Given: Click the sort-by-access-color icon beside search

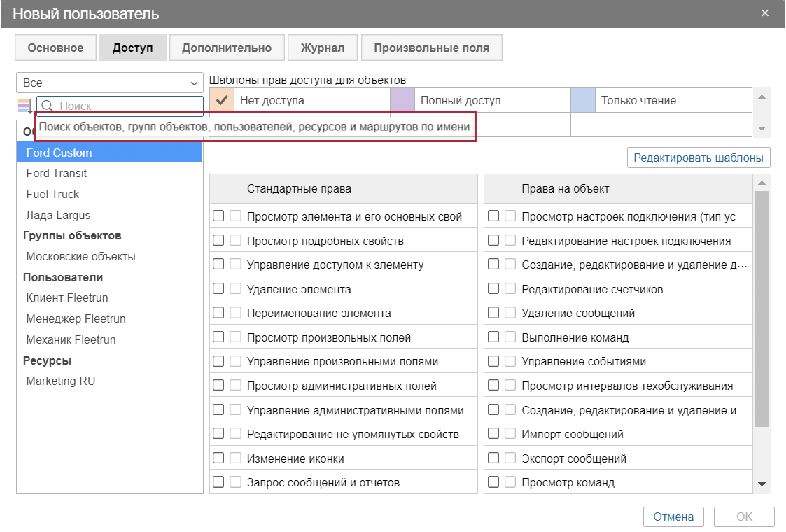Looking at the screenshot, I should [x=25, y=106].
